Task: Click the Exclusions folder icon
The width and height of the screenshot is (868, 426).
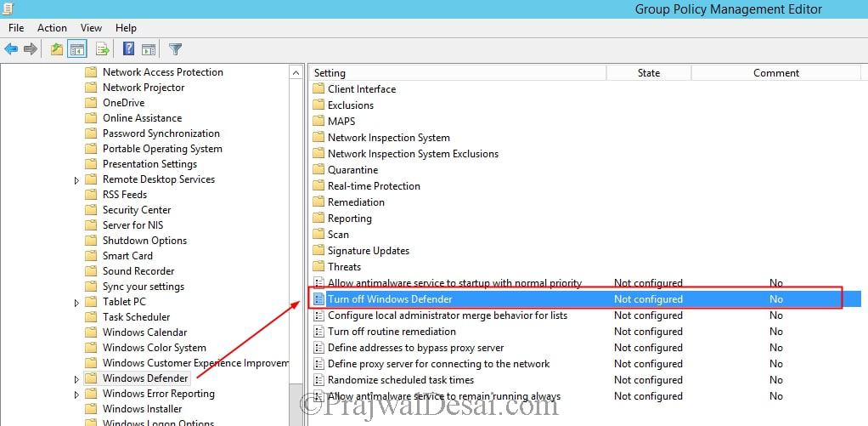Action: coord(318,105)
